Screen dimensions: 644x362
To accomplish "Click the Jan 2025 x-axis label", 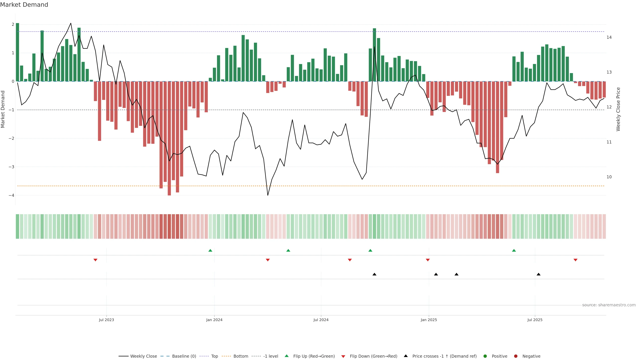I will click(x=429, y=320).
